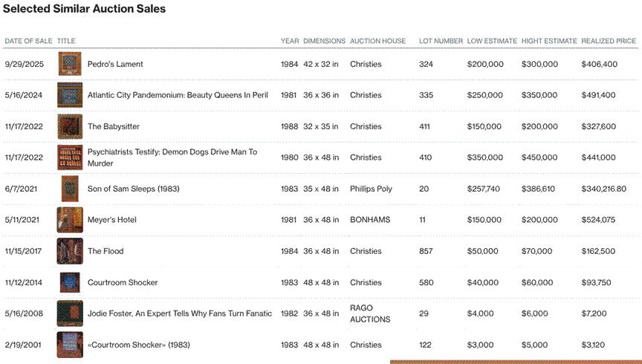The image size is (642, 364).
Task: Sort table by Date of Sale header
Action: [x=29, y=41]
